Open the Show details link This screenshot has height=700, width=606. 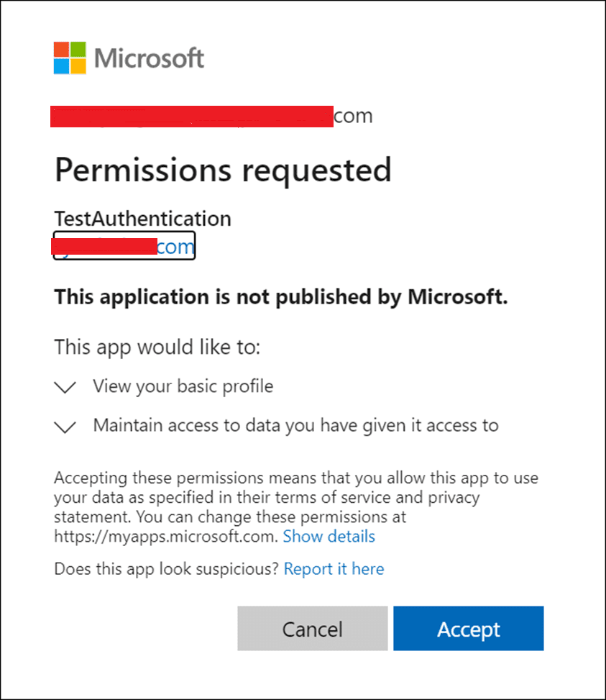click(329, 536)
